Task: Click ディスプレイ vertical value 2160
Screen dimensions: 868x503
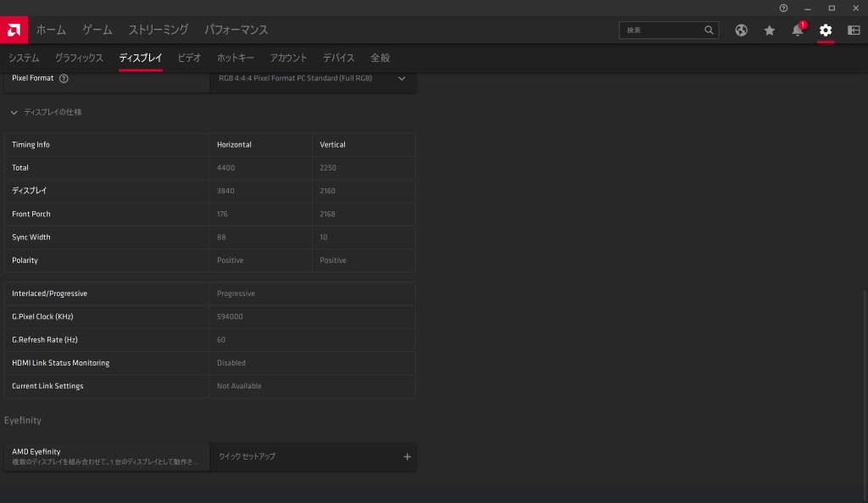Action: pyautogui.click(x=327, y=191)
